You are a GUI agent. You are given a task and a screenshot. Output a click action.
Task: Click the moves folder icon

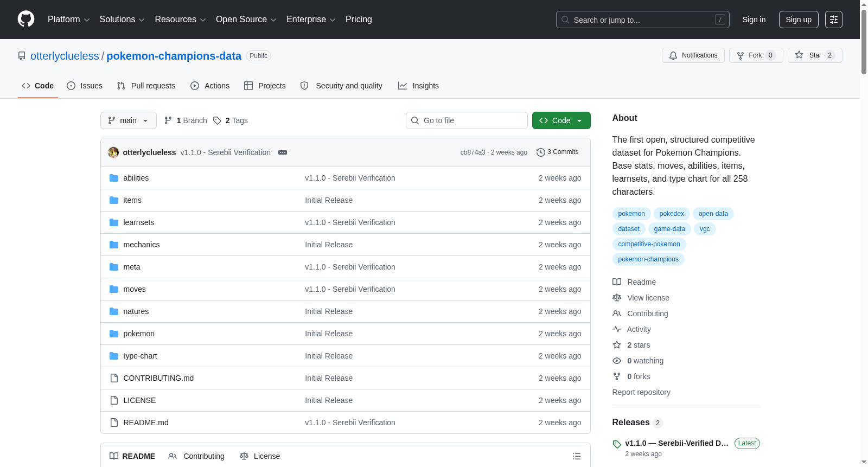click(x=114, y=289)
